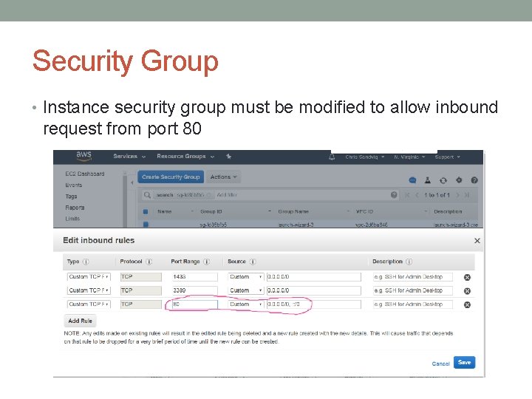Click the port range field with 3389

[x=195, y=290]
